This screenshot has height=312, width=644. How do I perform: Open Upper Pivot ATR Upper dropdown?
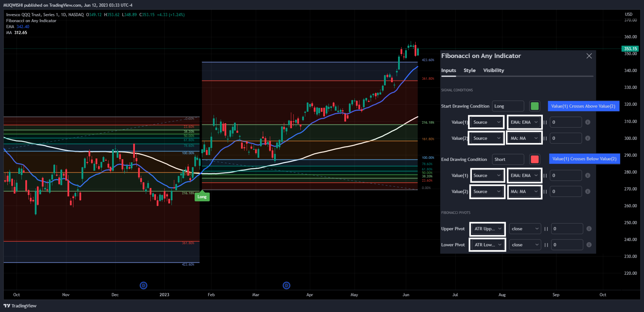pyautogui.click(x=488, y=229)
